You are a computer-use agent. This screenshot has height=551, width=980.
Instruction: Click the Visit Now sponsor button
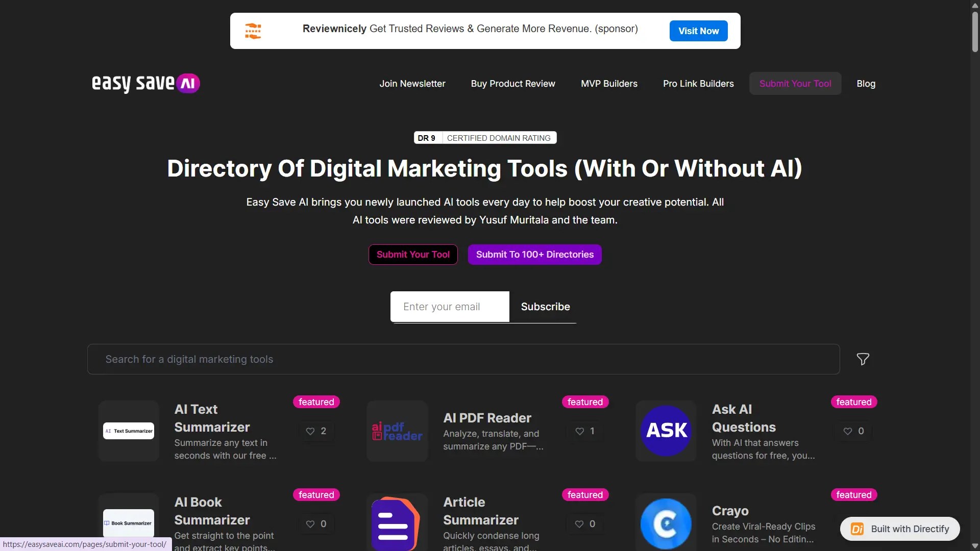pyautogui.click(x=698, y=31)
